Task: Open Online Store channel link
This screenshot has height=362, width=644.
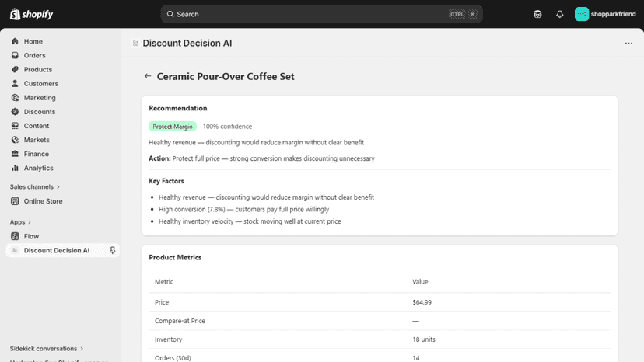Action: [43, 201]
